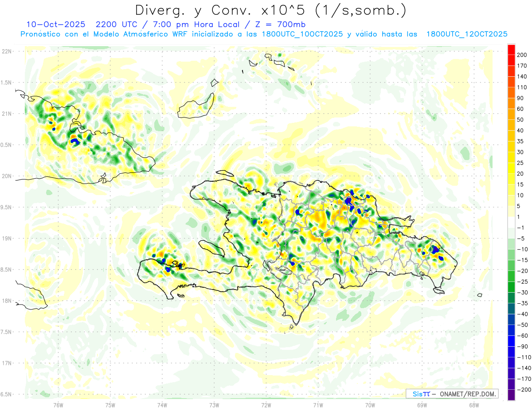The width and height of the screenshot is (532, 411).
Task: Click the "21N" latitude axis label
Action: click(x=7, y=114)
